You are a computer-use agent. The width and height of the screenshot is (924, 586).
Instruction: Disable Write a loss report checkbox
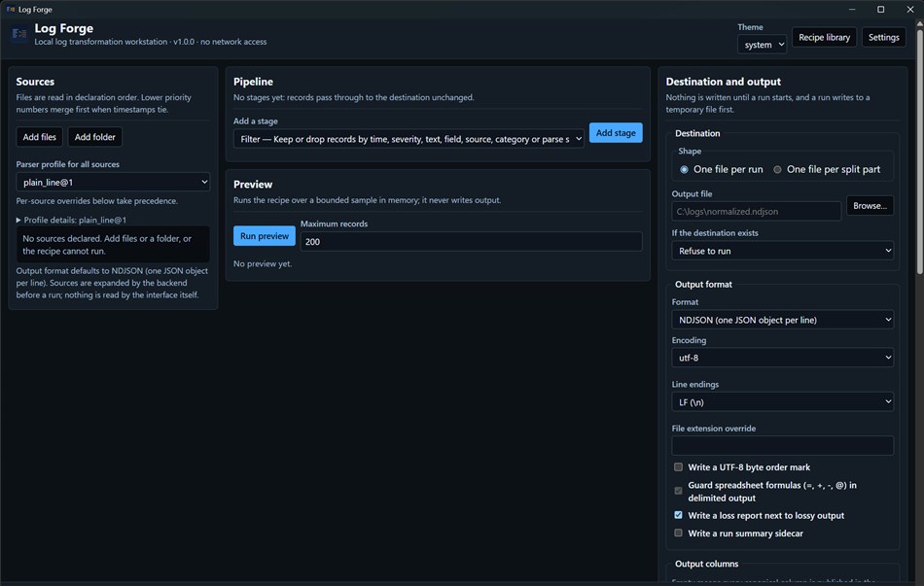(678, 515)
